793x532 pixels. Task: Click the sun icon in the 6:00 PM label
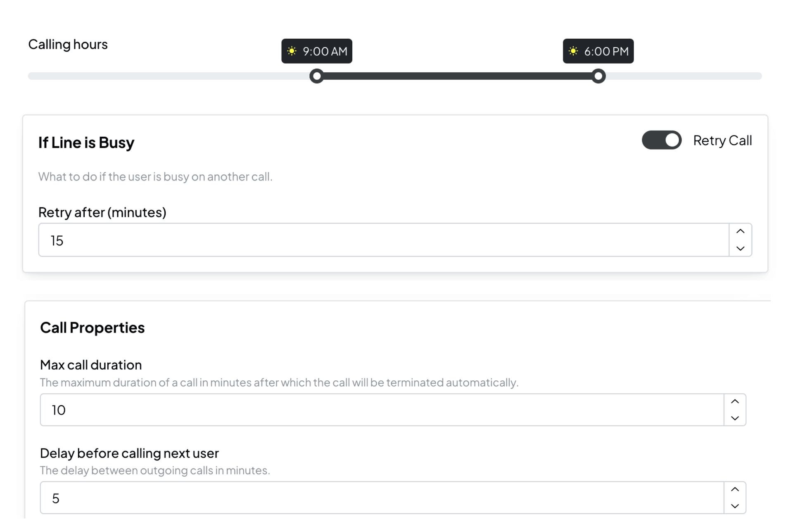[573, 51]
